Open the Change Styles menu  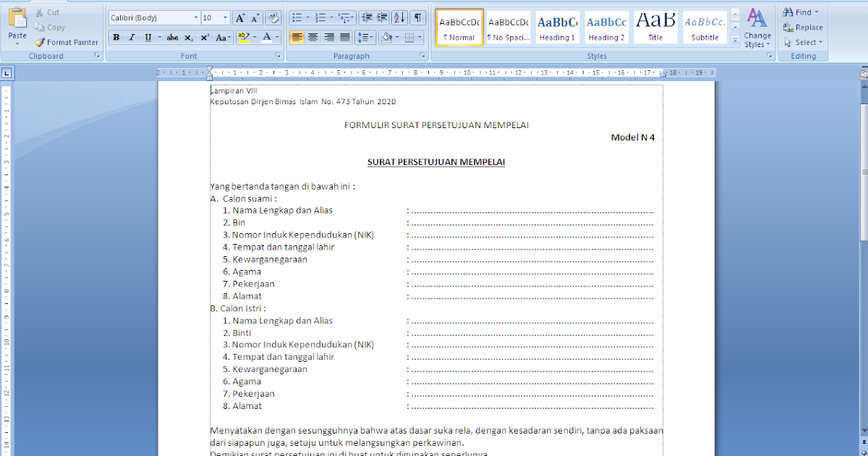point(757,29)
